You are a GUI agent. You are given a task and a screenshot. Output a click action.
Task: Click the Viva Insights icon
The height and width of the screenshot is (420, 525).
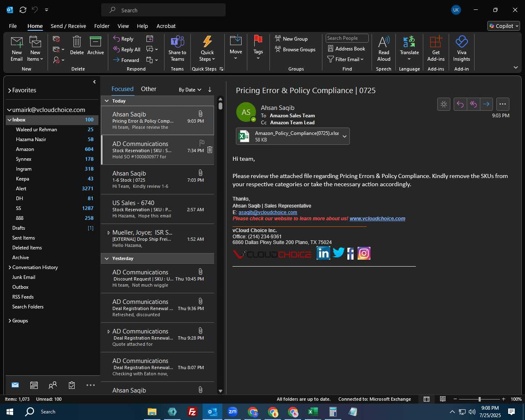tap(461, 41)
